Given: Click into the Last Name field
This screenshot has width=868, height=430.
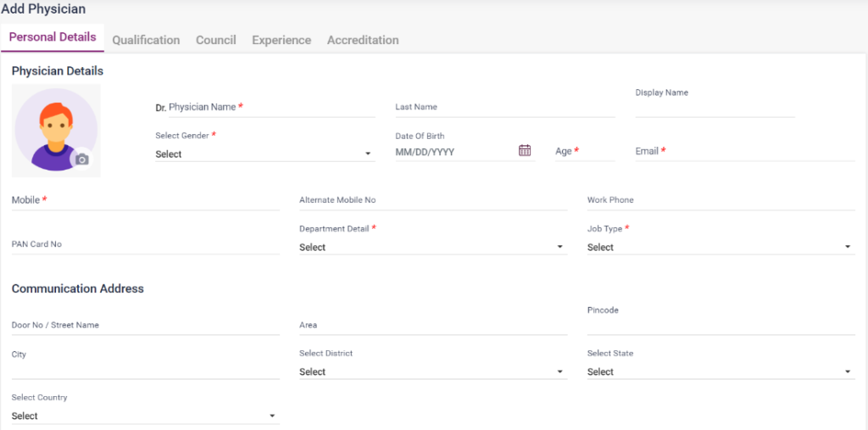Looking at the screenshot, I should coord(504,108).
